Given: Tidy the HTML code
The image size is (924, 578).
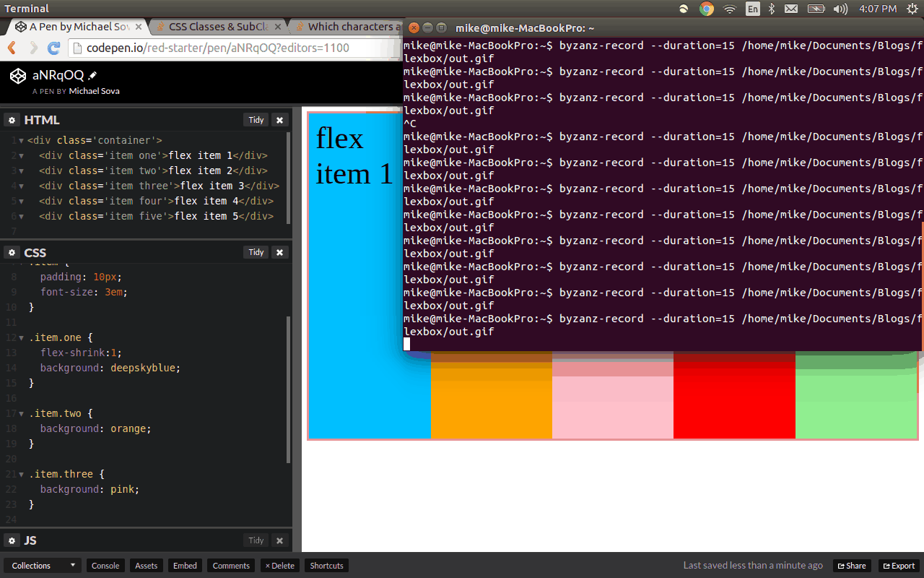Looking at the screenshot, I should [x=256, y=120].
